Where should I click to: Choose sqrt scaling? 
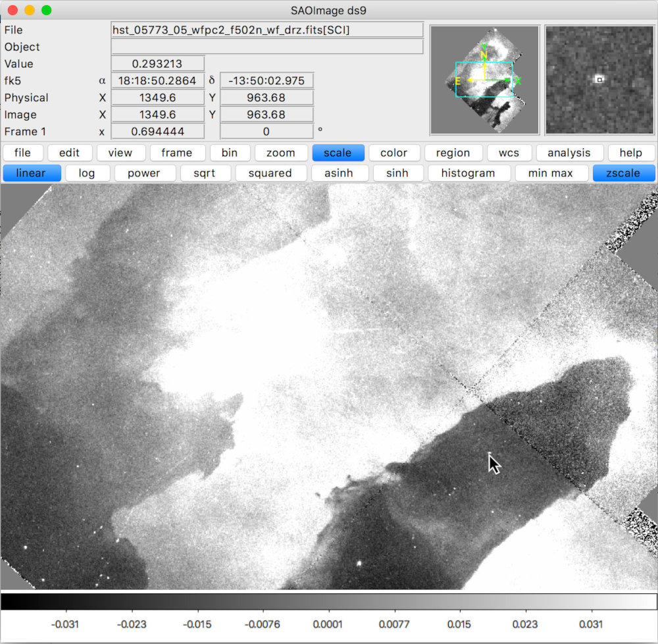tap(205, 173)
